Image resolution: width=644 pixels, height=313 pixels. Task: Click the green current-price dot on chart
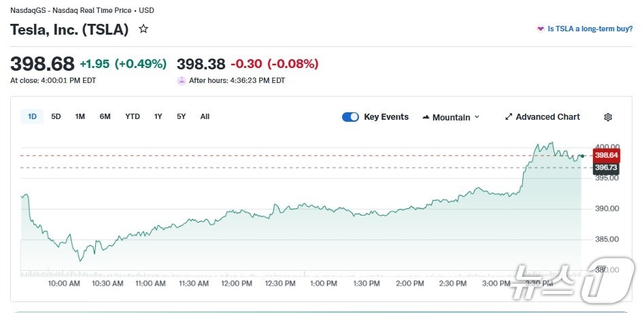[x=582, y=156]
